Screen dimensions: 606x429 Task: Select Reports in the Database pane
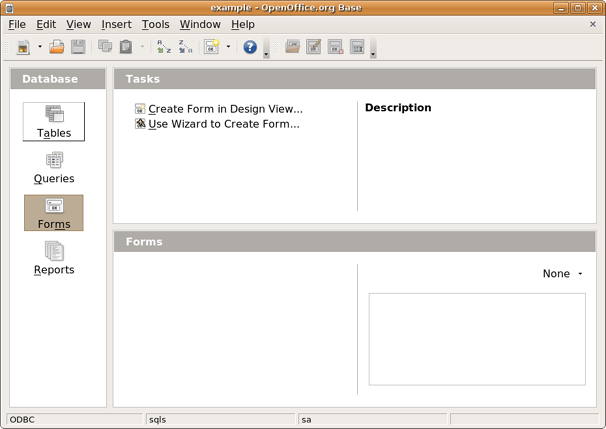(x=54, y=258)
